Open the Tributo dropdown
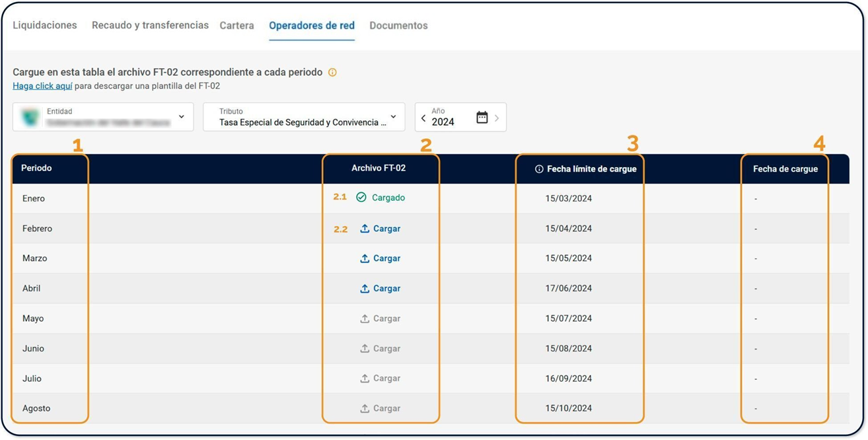The height and width of the screenshot is (440, 868). coord(393,117)
